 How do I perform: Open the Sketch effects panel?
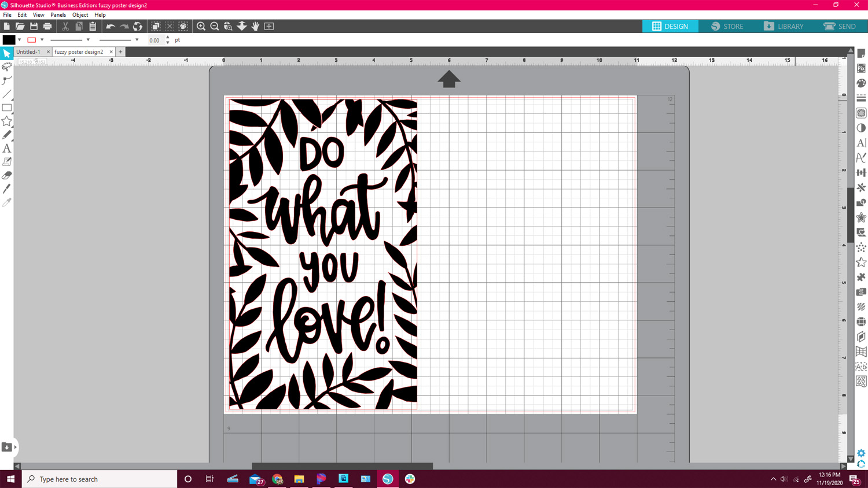click(x=861, y=307)
